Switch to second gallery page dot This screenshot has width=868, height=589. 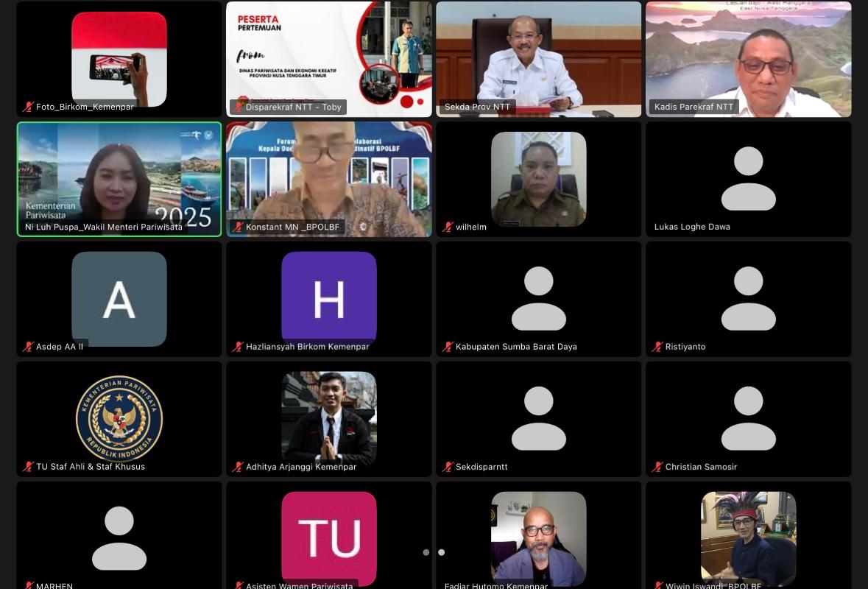(x=441, y=552)
